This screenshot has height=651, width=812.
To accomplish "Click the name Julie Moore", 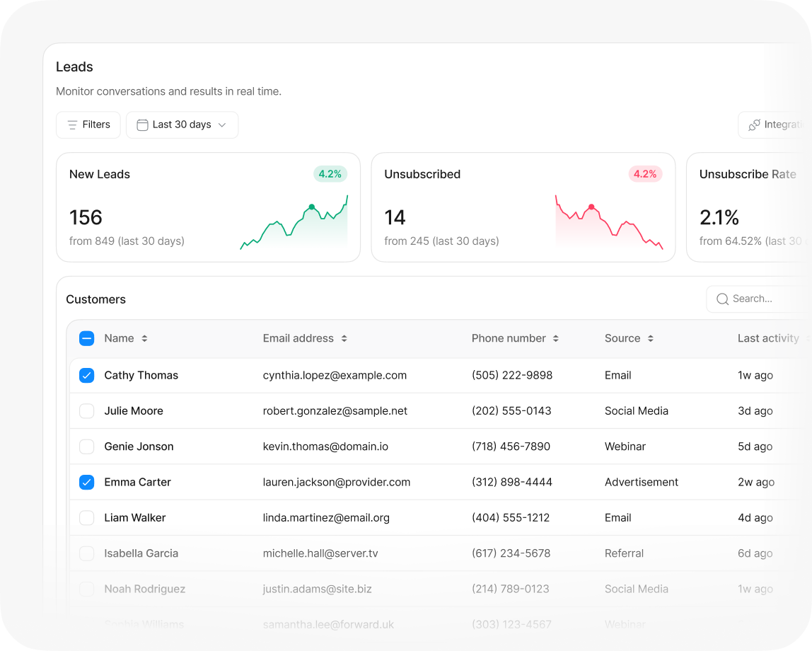I will coord(134,411).
